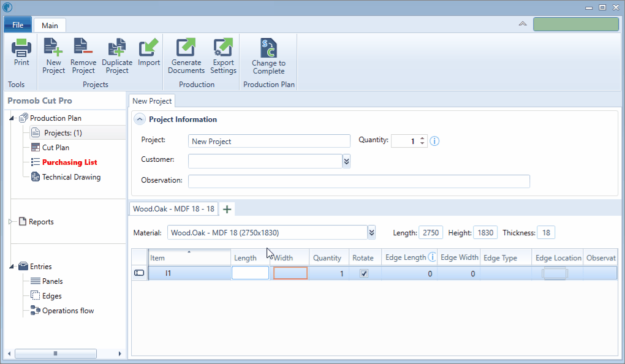Click the Remove Project icon
This screenshot has height=364, width=625.
click(x=83, y=48)
